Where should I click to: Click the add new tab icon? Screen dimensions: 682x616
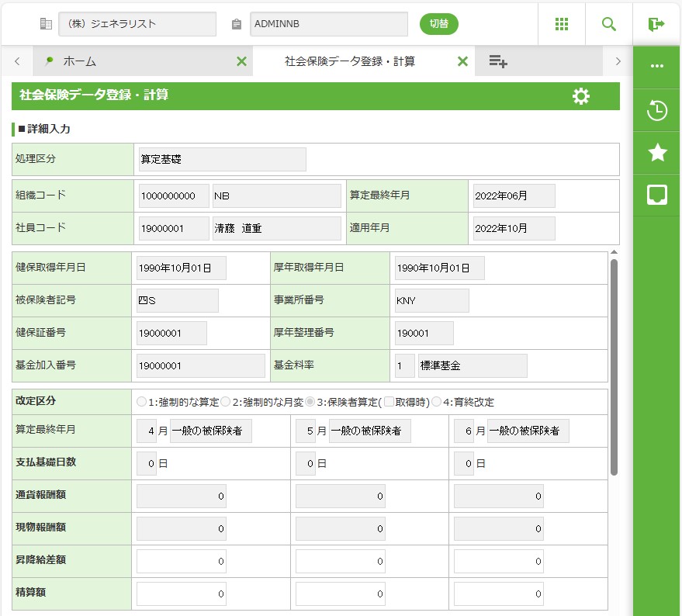498,61
